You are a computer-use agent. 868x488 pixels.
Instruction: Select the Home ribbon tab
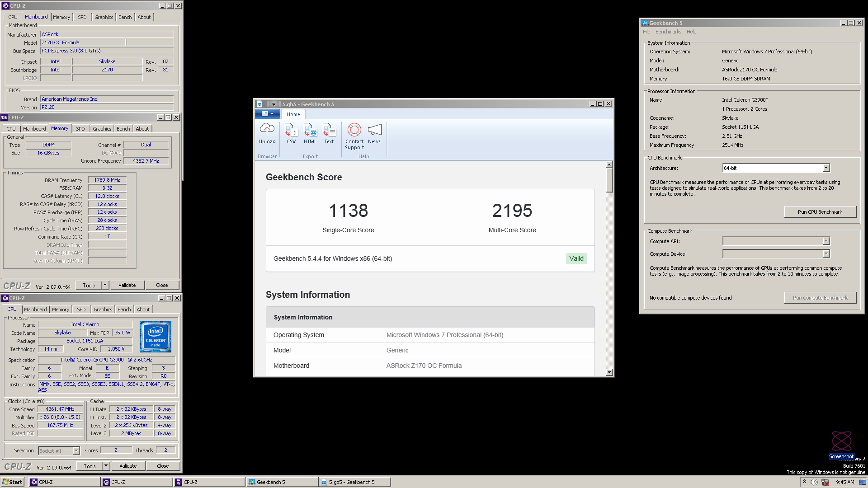293,114
